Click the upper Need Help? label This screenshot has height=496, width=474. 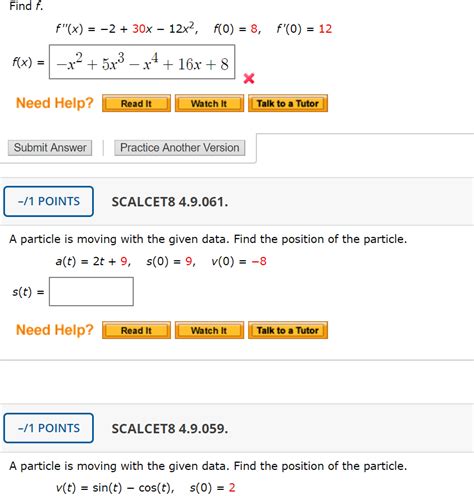pos(55,103)
